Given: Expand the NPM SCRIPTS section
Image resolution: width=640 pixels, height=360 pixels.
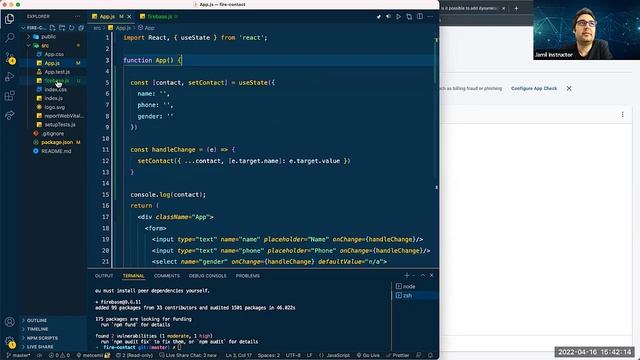Looking at the screenshot, I should [42, 338].
